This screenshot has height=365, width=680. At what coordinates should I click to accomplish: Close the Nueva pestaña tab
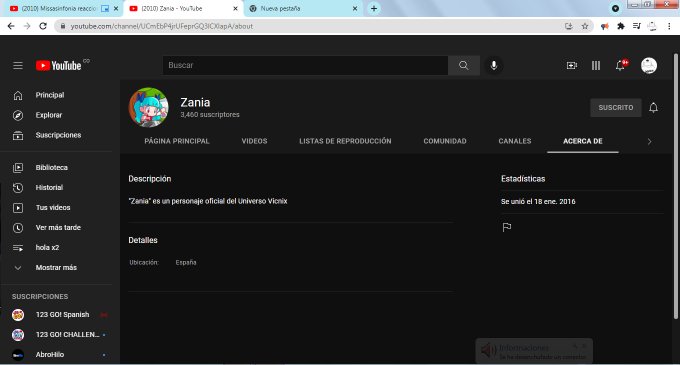[x=355, y=8]
